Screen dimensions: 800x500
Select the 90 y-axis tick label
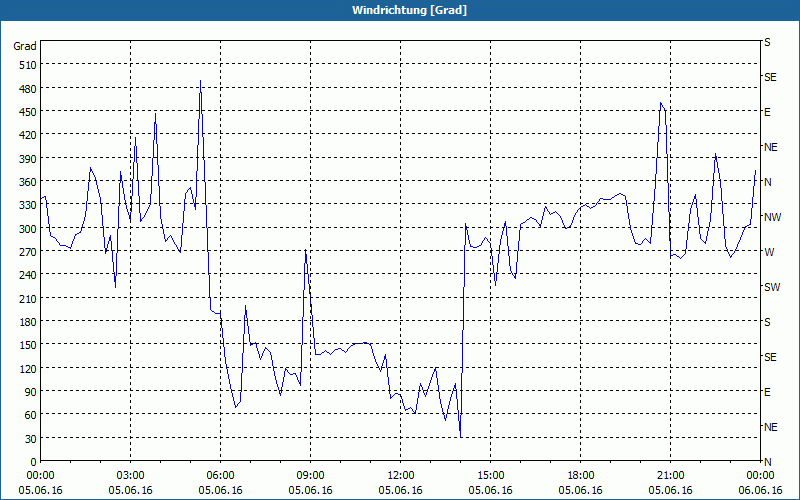click(x=31, y=392)
